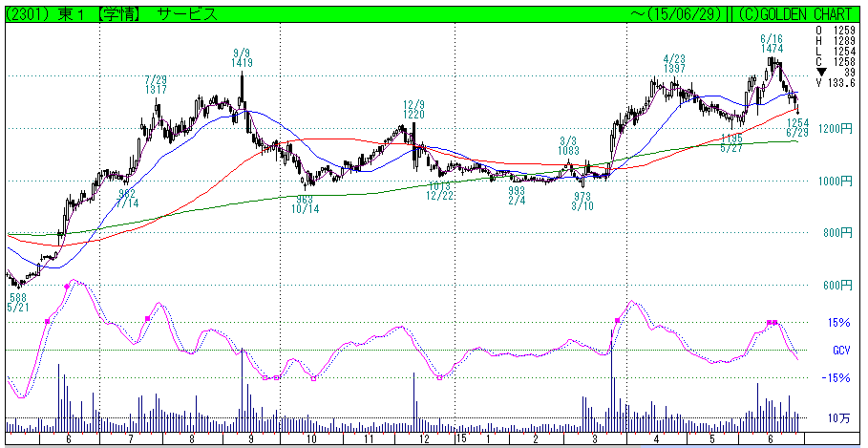This screenshot has height=448, width=868.
Task: Click the 800円 price axis label
Action: pos(838,233)
